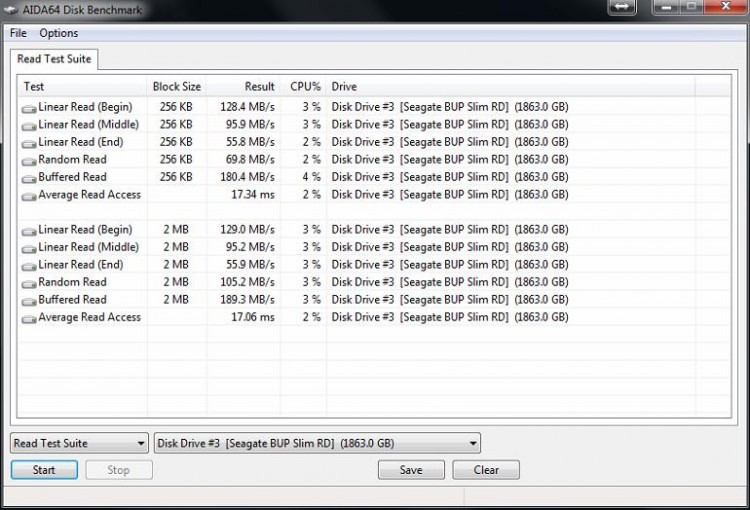Start the benchmark
The width and height of the screenshot is (750, 510).
[x=44, y=470]
